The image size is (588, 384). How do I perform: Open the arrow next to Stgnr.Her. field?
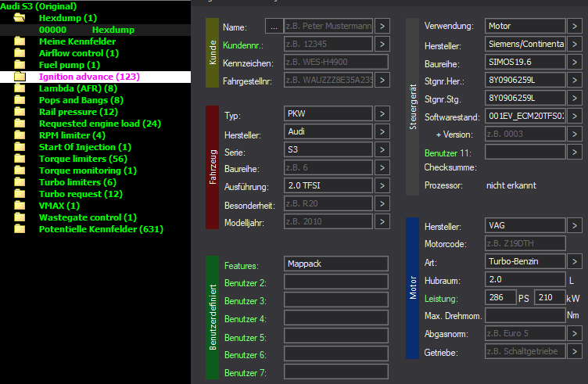click(574, 80)
